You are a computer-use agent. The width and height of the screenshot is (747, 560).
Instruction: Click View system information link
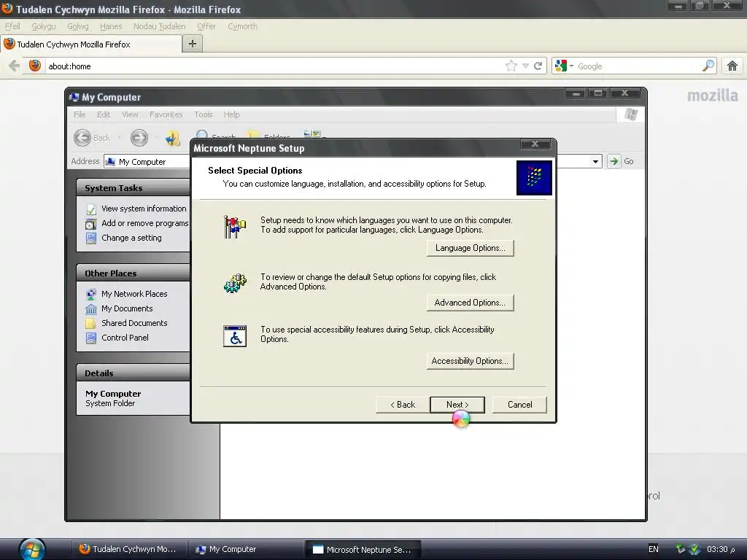(144, 209)
